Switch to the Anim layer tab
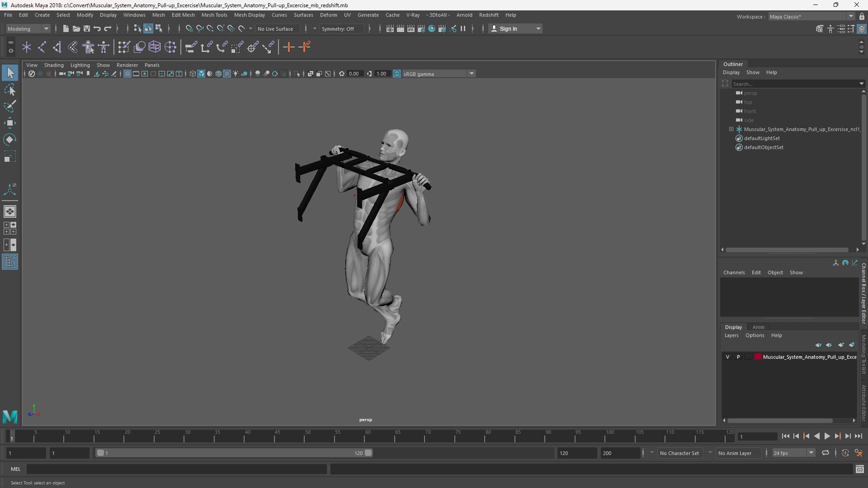The width and height of the screenshot is (868, 488). point(758,327)
